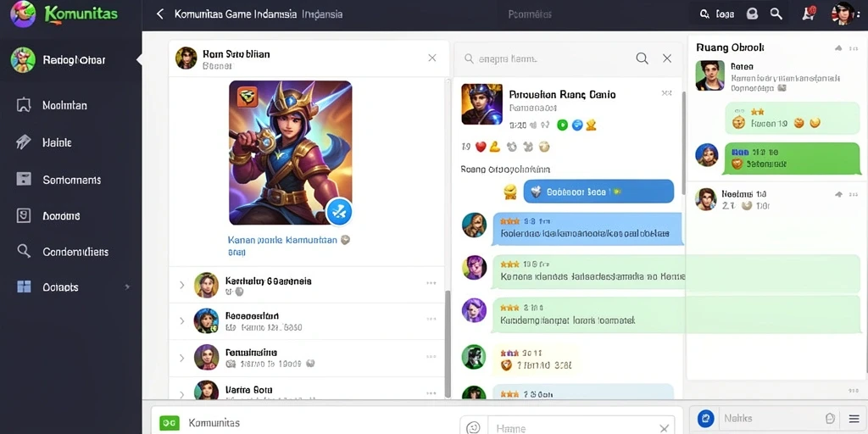The image size is (868, 434).
Task: Close the chat search panel
Action: [667, 58]
